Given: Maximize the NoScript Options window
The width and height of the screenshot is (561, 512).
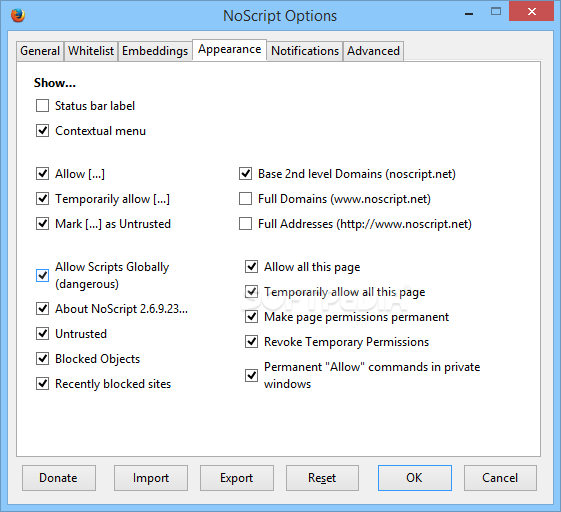Looking at the screenshot, I should click(x=496, y=11).
